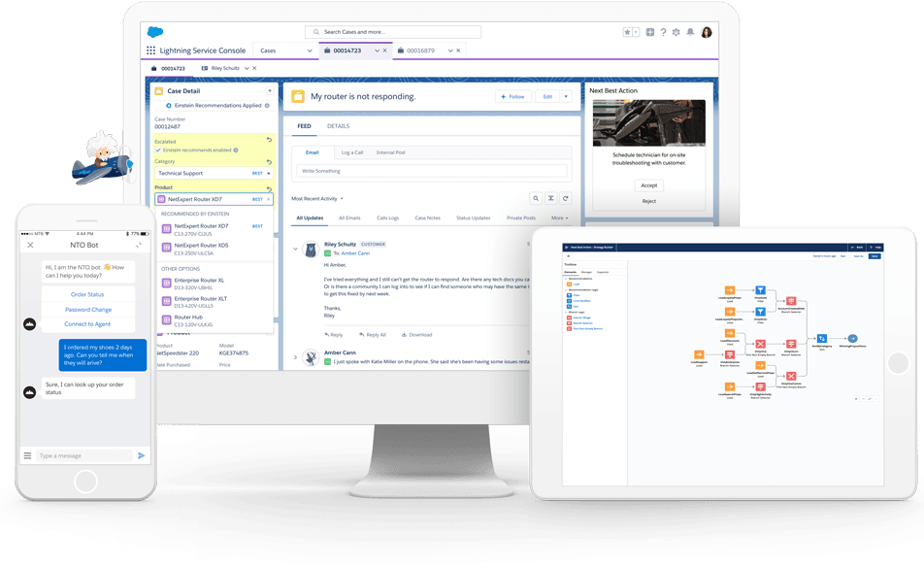
Task: Open the Riley Schultz subtab chevron
Action: click(x=247, y=68)
